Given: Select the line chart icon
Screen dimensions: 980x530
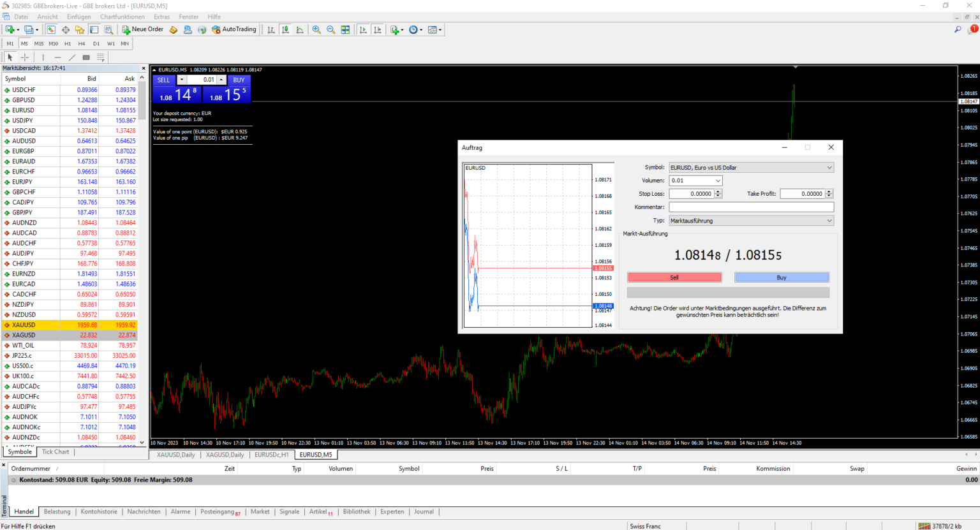Looking at the screenshot, I should (300, 29).
